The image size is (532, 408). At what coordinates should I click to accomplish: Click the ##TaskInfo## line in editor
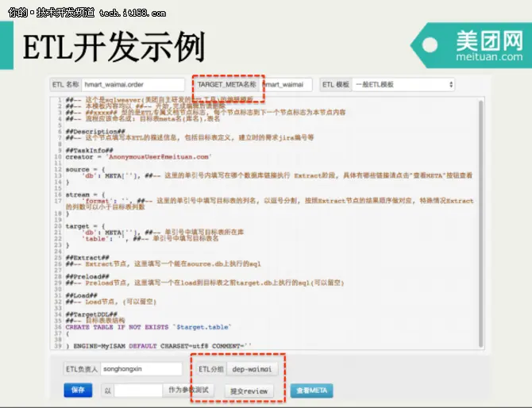click(x=90, y=150)
